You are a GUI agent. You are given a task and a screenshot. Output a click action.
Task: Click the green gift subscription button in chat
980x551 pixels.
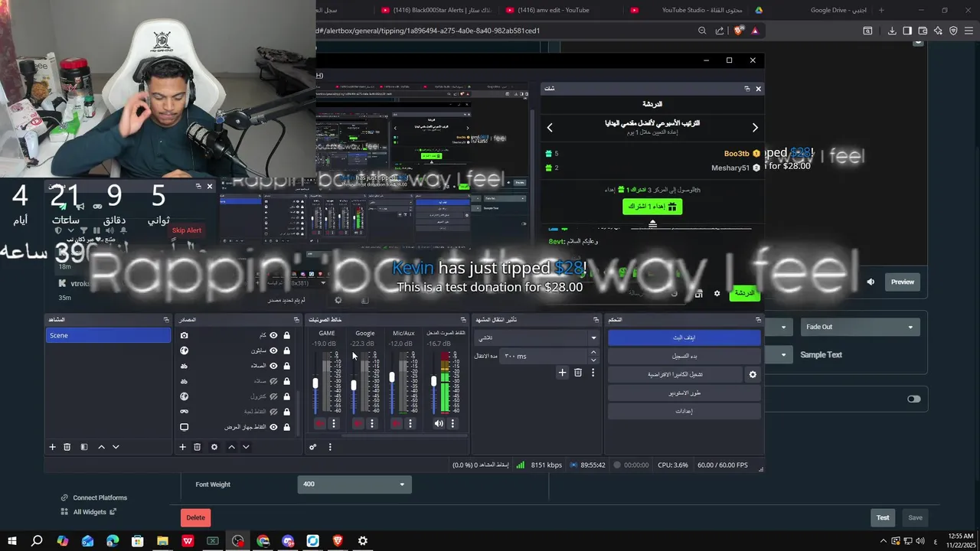(x=652, y=207)
